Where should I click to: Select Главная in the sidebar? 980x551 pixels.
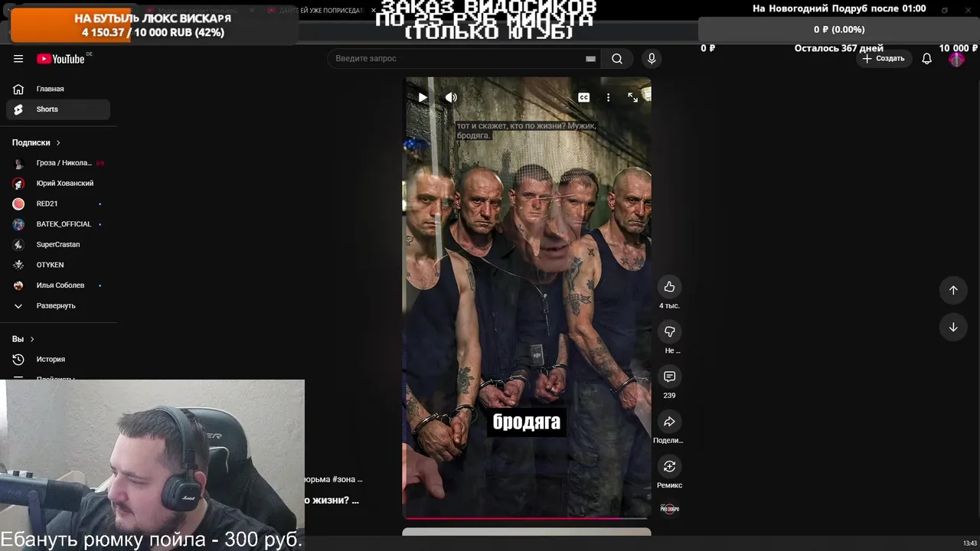(58, 89)
